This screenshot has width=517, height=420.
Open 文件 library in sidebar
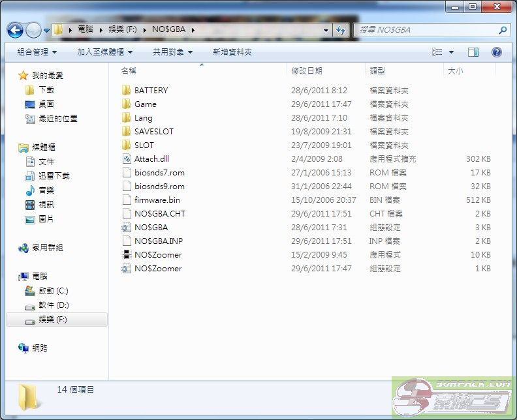click(x=46, y=161)
